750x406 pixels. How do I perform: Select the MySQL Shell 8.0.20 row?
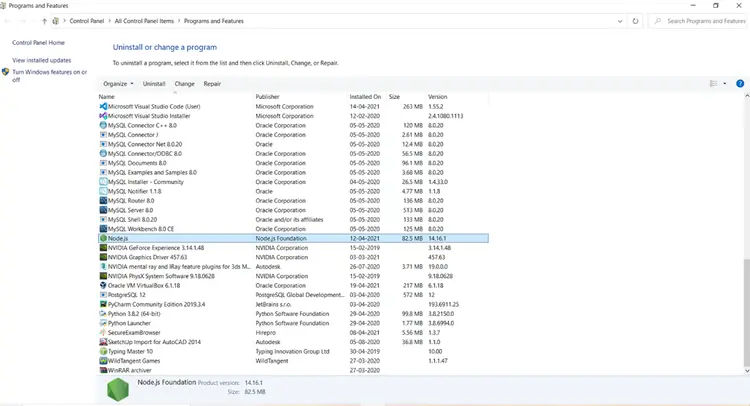click(x=293, y=219)
